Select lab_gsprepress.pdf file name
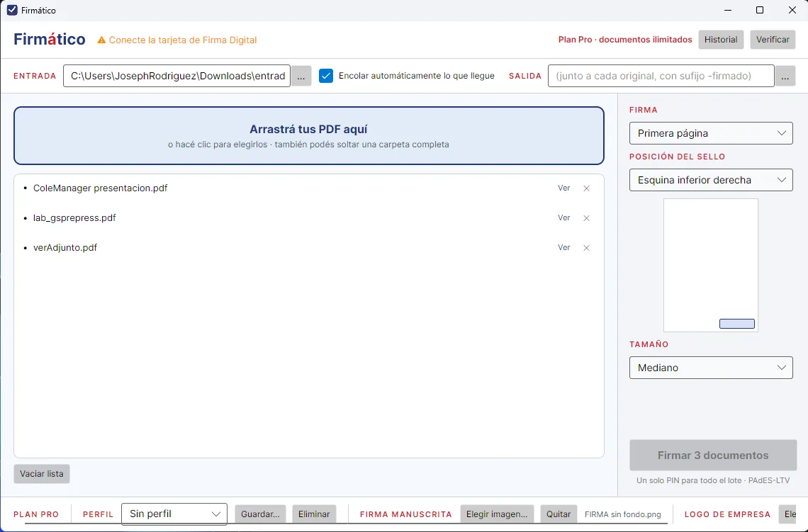 pyautogui.click(x=74, y=218)
